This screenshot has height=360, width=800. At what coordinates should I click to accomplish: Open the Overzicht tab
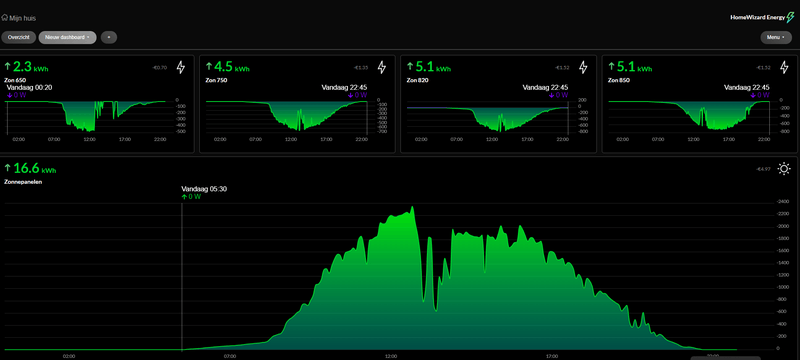pos(18,37)
